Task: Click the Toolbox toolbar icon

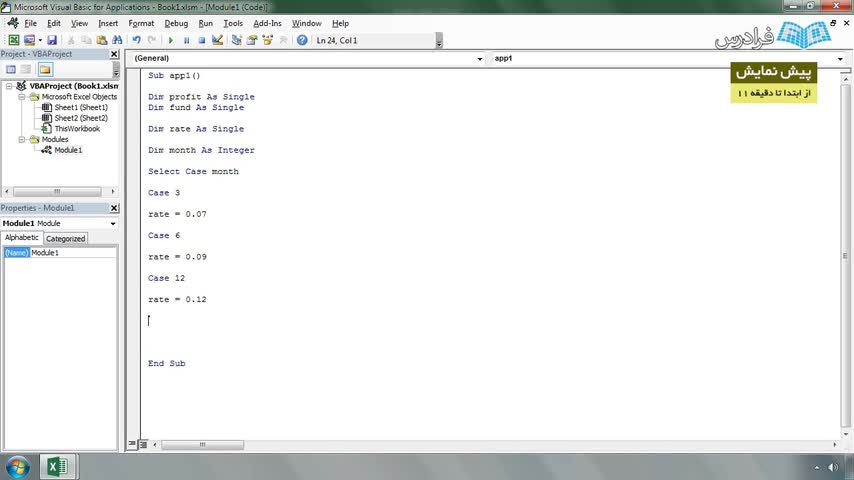Action: pyautogui.click(x=283, y=40)
